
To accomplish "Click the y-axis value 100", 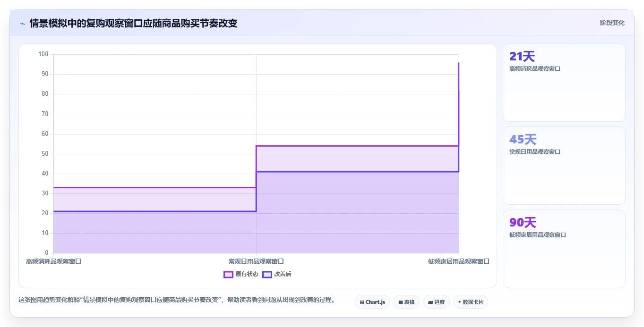I will (43, 54).
